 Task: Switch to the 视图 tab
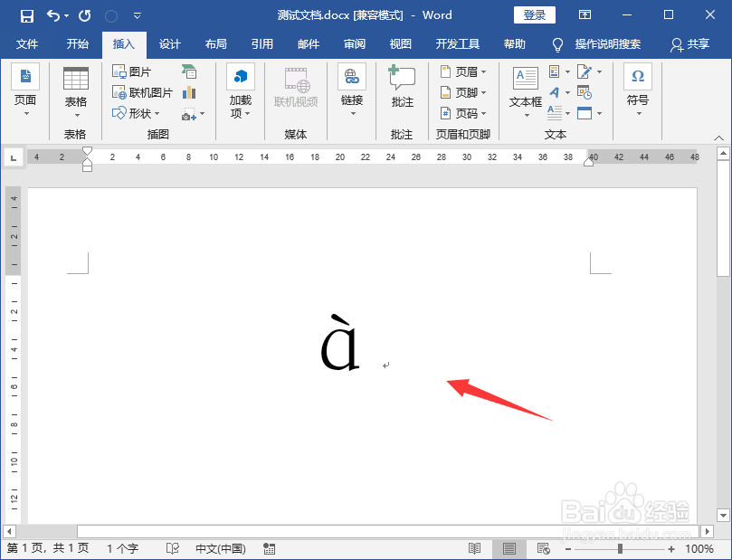(x=401, y=43)
